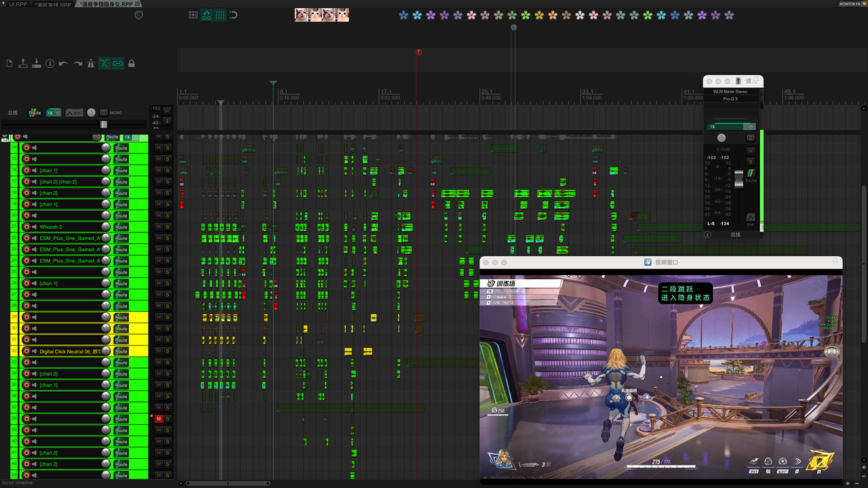Click the redo arrow icon

[77, 64]
